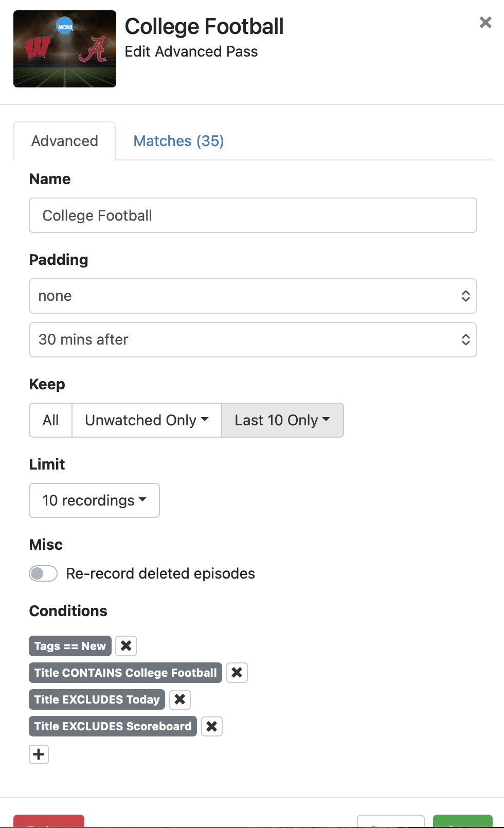Delete the Title EXCLUDES Today condition

point(179,699)
